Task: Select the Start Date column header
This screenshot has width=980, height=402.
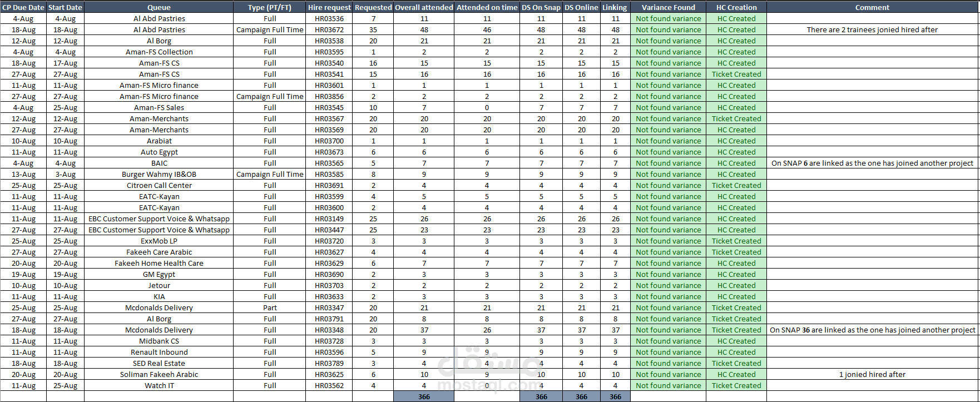Action: click(65, 7)
